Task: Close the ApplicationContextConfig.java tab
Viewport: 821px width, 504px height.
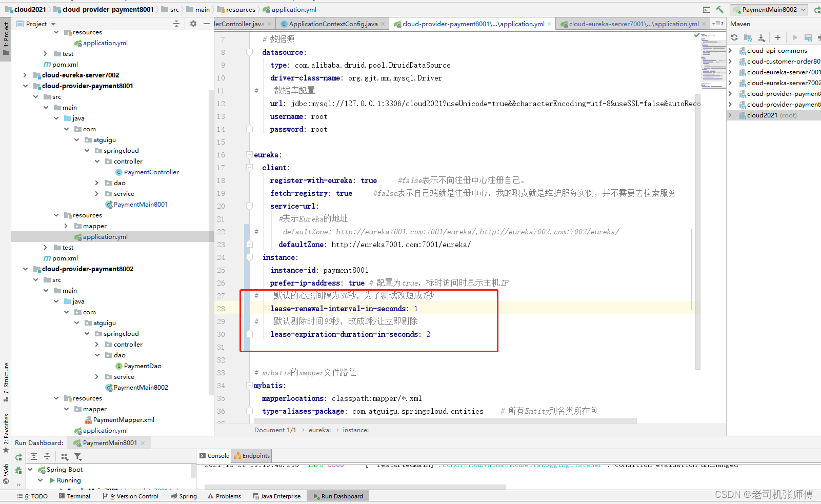Action: tap(383, 24)
